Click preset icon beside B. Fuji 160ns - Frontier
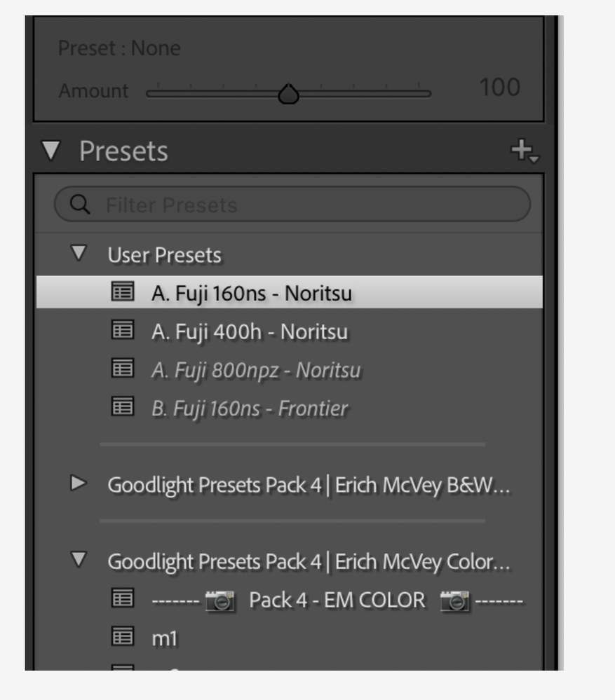615x700 pixels. click(123, 406)
